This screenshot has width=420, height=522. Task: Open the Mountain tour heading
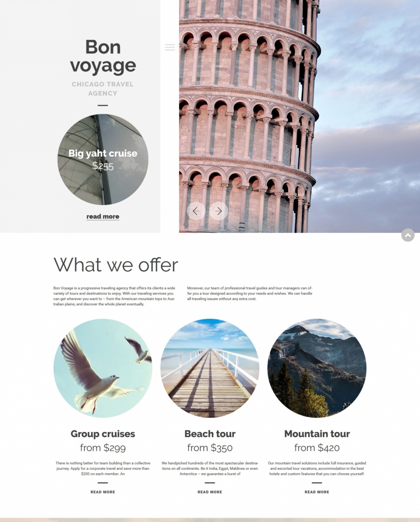click(317, 434)
